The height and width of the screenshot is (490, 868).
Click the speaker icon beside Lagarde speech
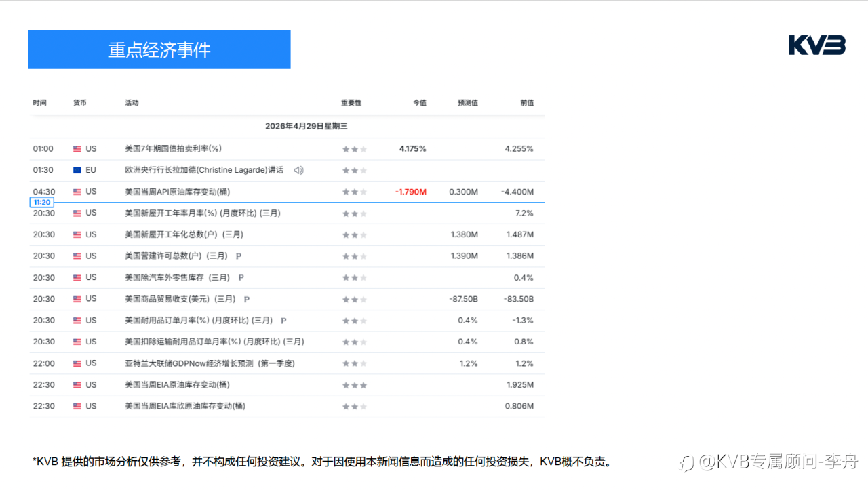pos(298,170)
